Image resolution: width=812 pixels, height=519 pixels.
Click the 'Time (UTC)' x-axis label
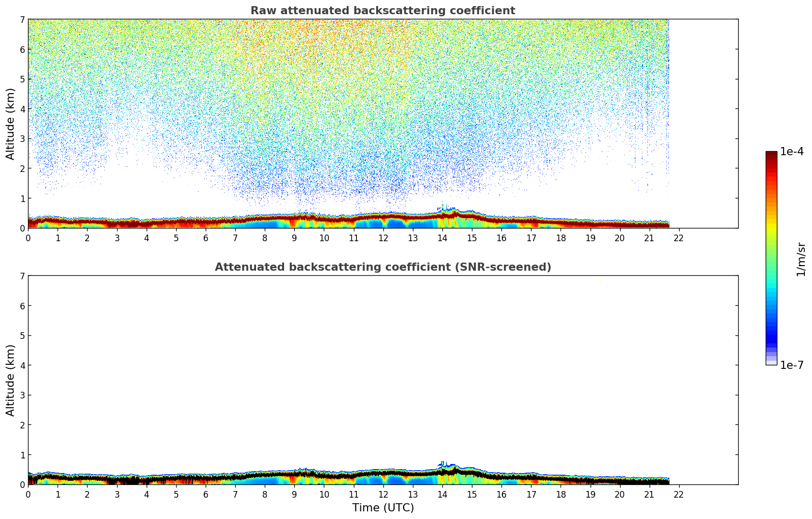click(383, 508)
